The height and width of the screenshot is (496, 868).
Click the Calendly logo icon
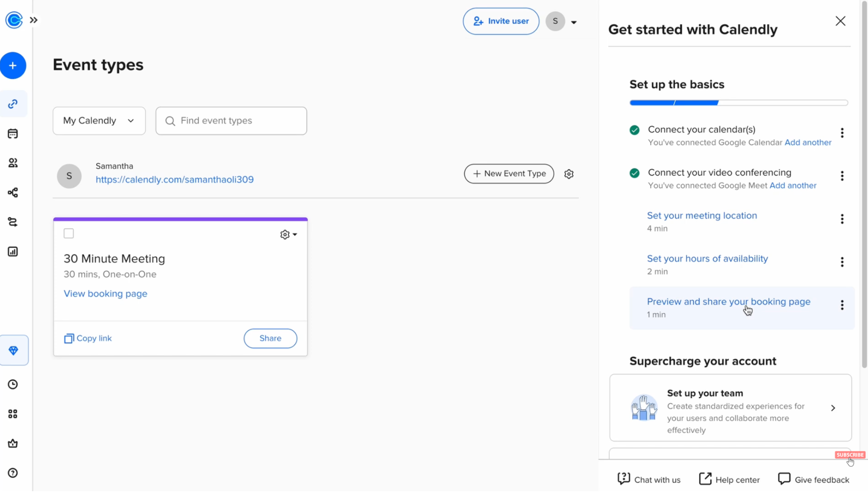14,20
